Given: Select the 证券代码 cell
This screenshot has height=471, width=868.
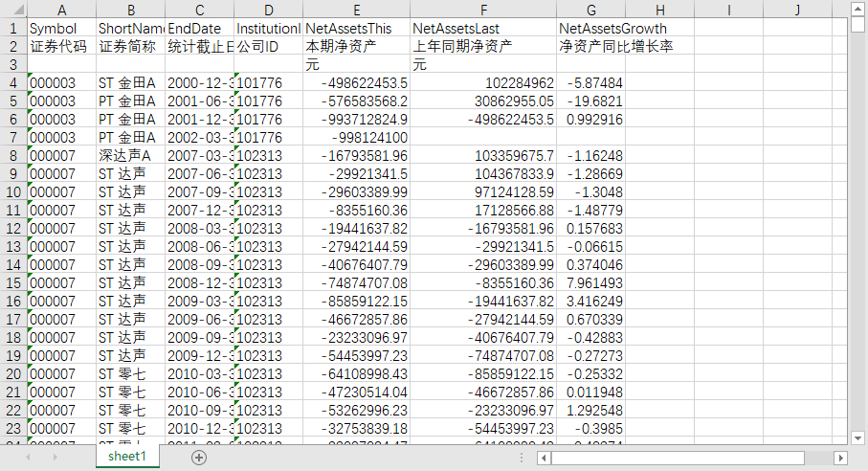Looking at the screenshot, I should (61, 47).
